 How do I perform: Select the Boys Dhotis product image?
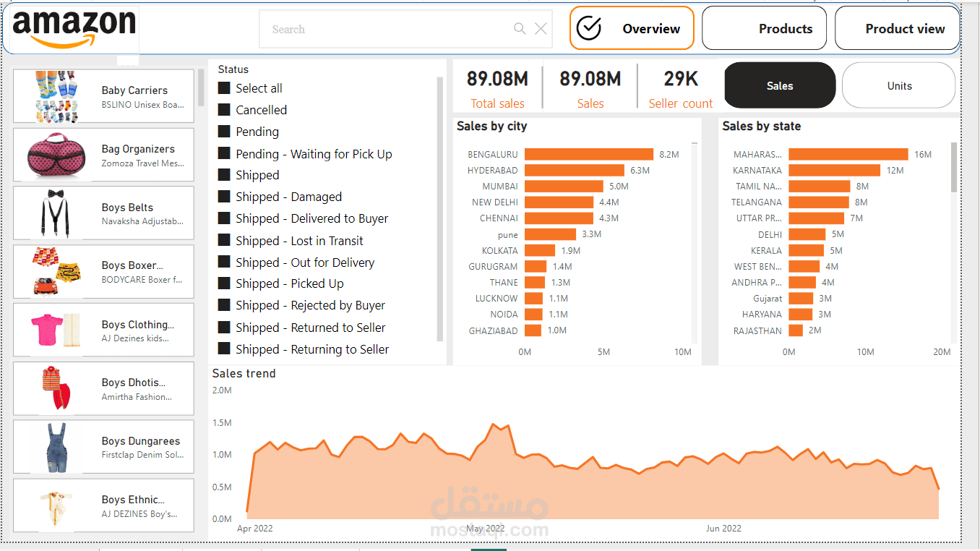click(55, 388)
